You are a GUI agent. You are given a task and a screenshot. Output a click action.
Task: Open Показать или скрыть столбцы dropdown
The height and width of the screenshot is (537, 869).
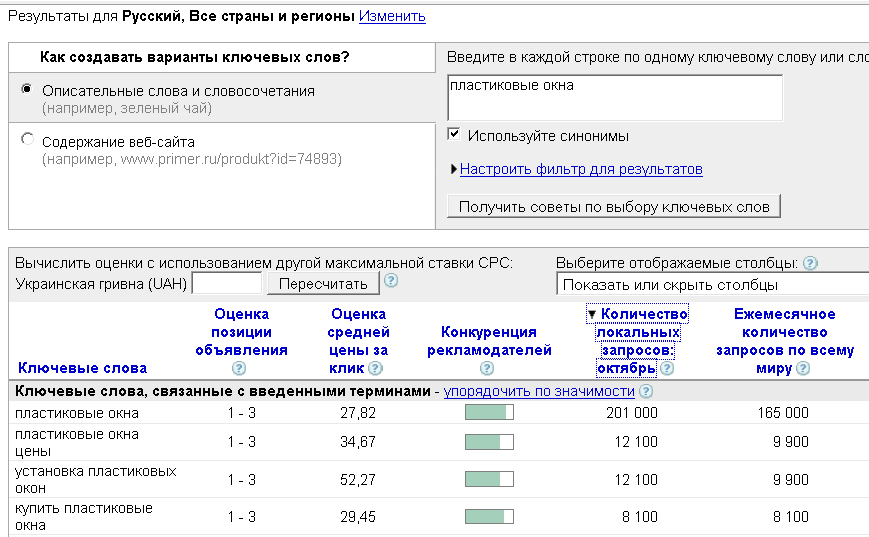[x=712, y=284]
